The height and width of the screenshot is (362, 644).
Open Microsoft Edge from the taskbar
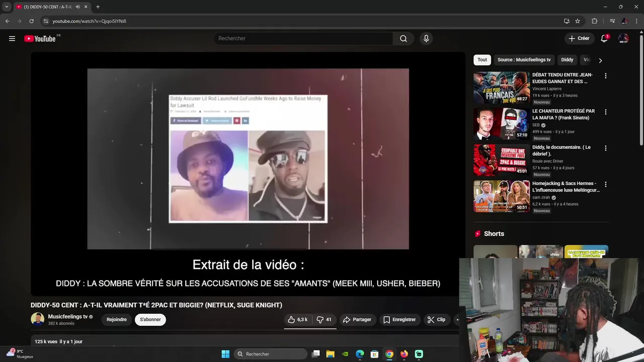(x=360, y=354)
